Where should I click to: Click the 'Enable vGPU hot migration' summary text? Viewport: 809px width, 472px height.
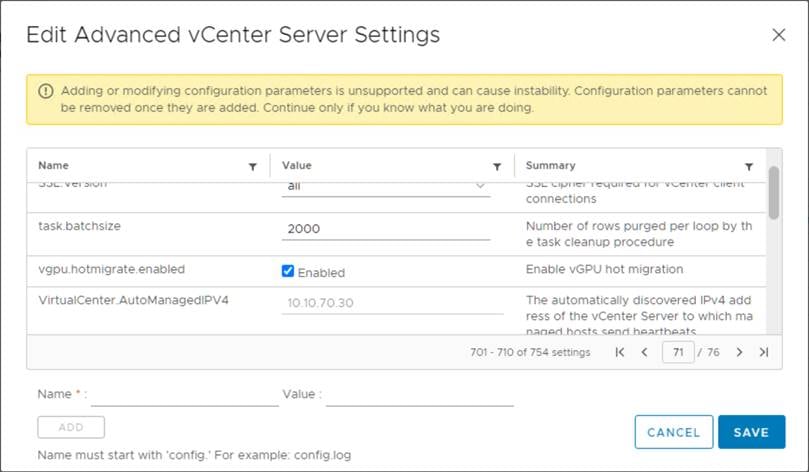click(x=604, y=269)
